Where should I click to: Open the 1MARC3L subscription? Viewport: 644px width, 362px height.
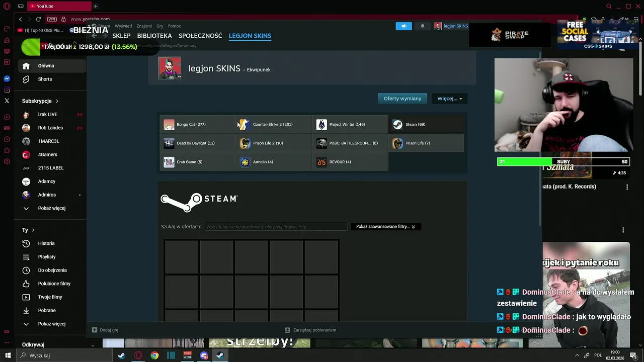(x=51, y=141)
